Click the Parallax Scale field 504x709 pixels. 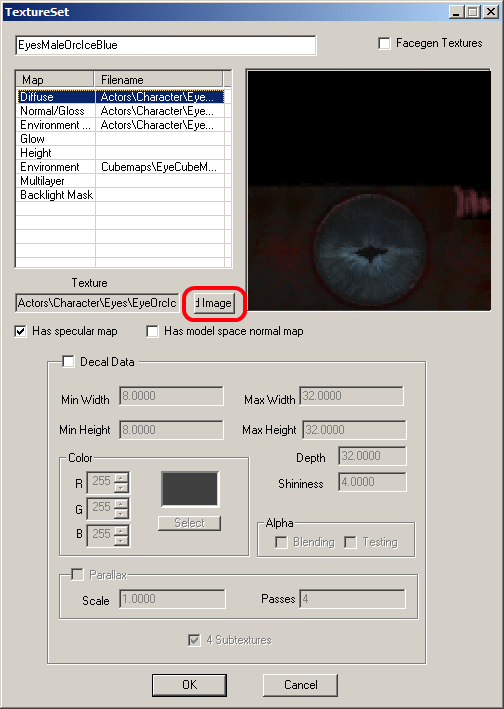coord(172,599)
